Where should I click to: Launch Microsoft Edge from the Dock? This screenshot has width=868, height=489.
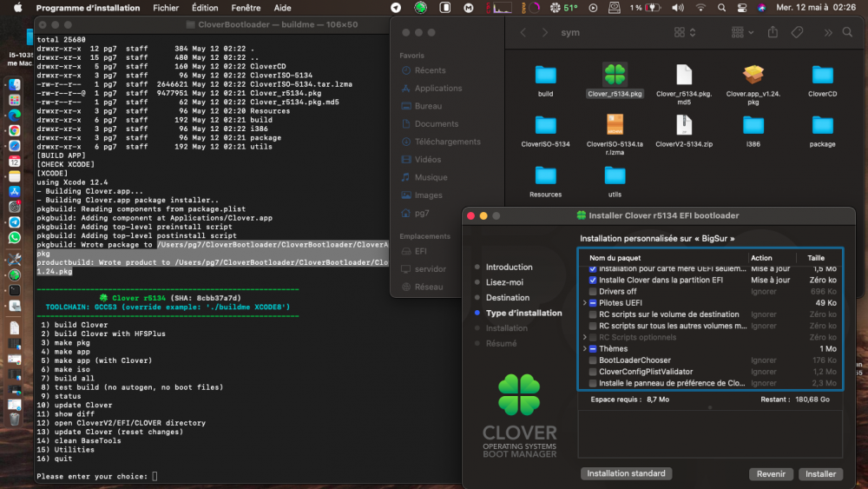point(15,116)
